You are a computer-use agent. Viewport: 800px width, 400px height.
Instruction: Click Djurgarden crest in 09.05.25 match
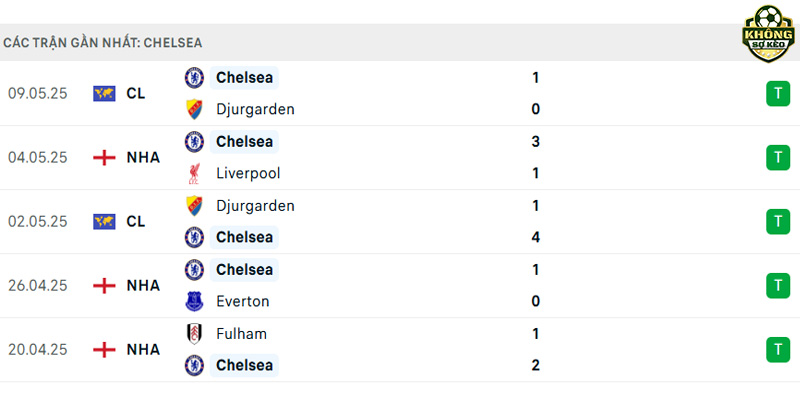[194, 109]
